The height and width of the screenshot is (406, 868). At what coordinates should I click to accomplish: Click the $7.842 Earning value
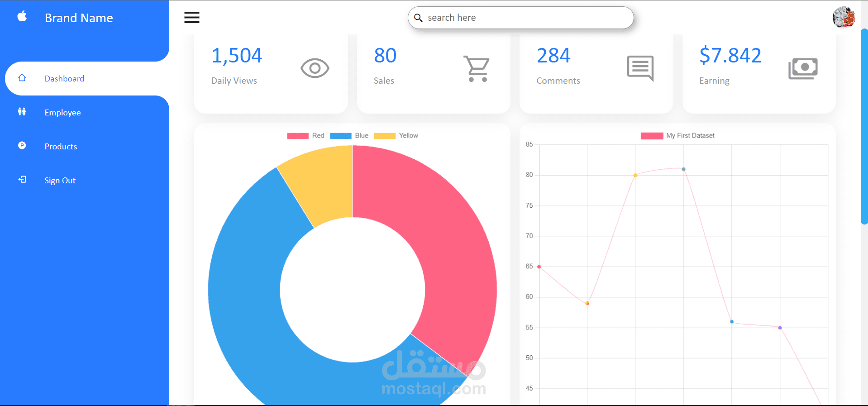pos(730,56)
